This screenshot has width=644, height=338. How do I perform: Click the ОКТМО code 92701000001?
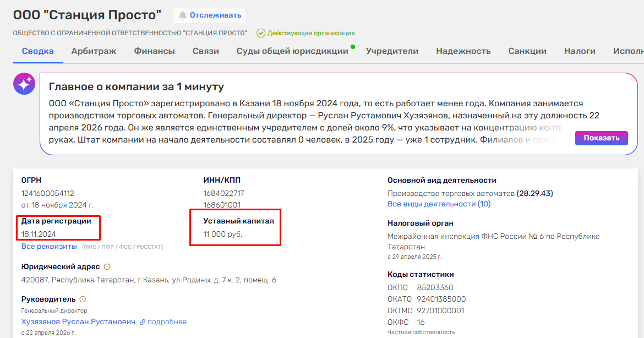pos(440,310)
